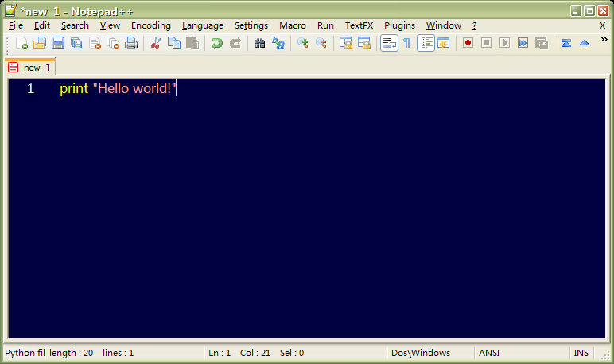Image resolution: width=614 pixels, height=364 pixels.
Task: Open the Settings menu
Action: point(251,26)
